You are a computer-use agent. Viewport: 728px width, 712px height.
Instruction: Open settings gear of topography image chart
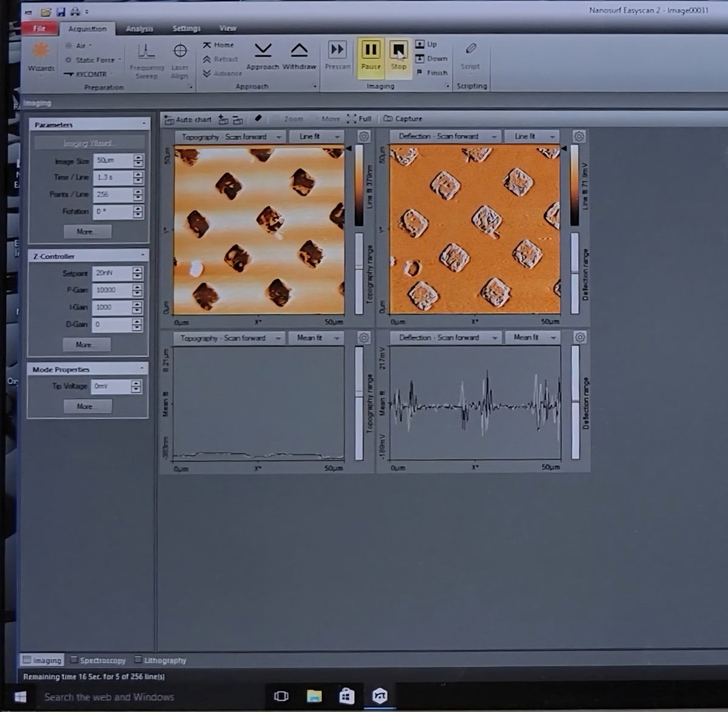[363, 137]
